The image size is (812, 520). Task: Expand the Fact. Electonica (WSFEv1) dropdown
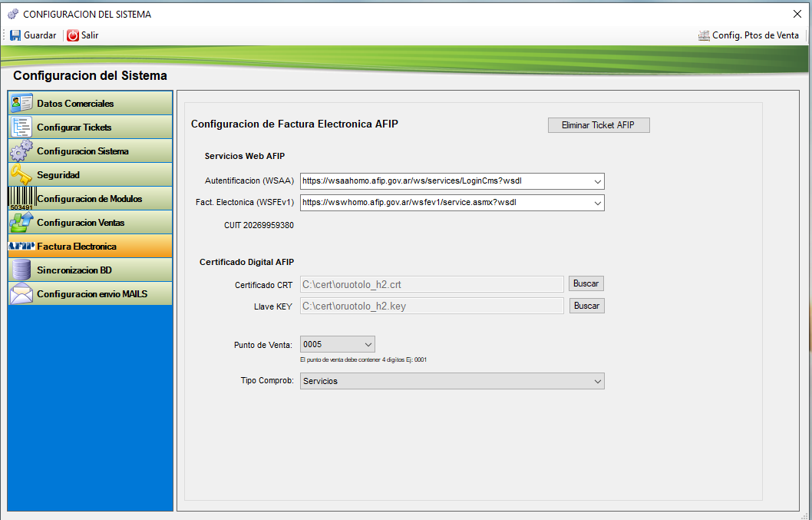point(597,203)
